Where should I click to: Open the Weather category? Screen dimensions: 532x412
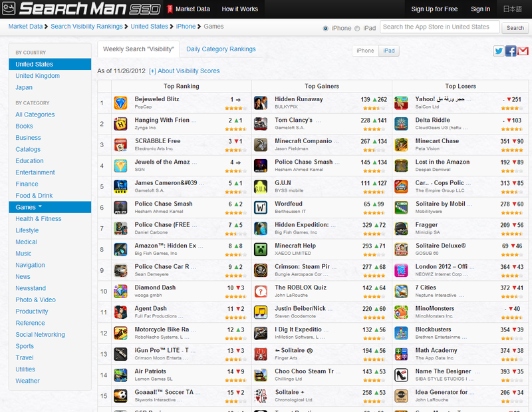point(27,381)
